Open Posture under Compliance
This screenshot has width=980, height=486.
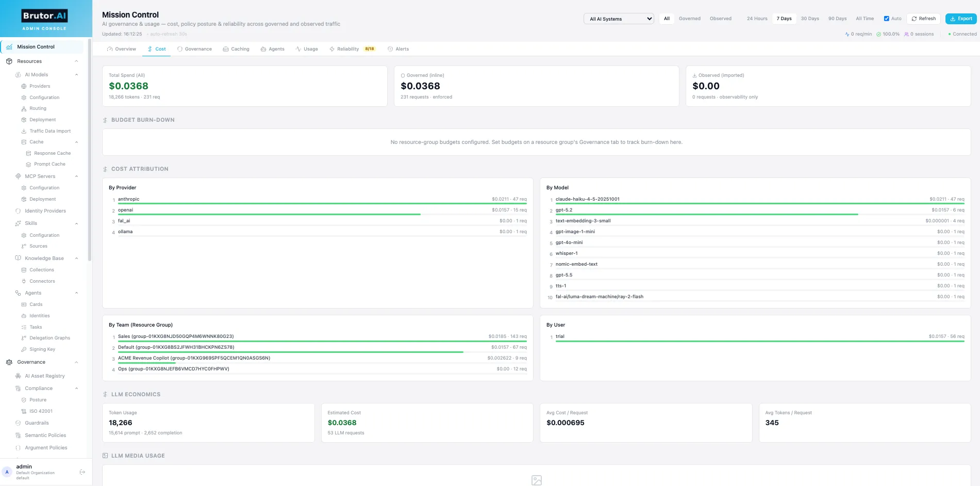tap(38, 400)
